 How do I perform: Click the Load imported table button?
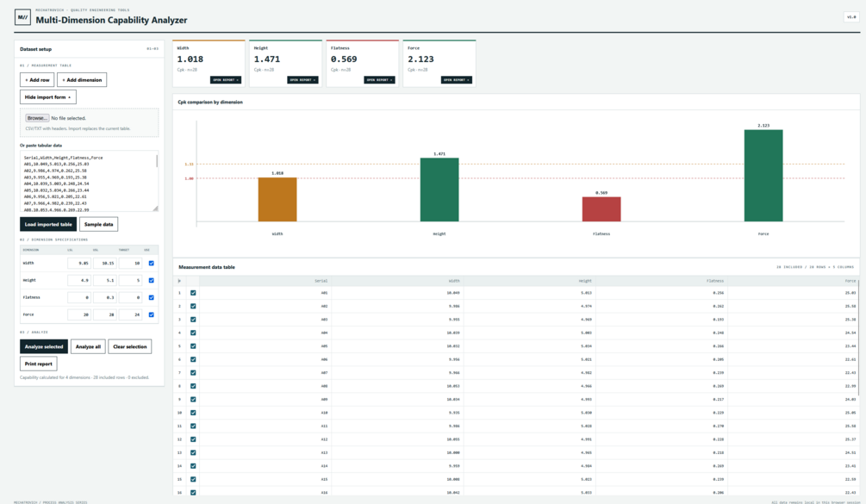coord(48,224)
